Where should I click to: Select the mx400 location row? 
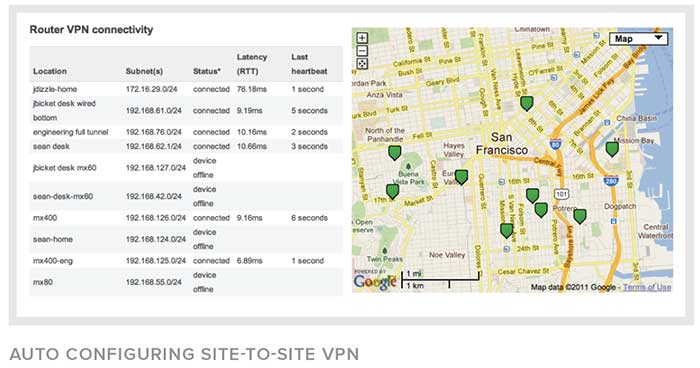tap(186, 217)
